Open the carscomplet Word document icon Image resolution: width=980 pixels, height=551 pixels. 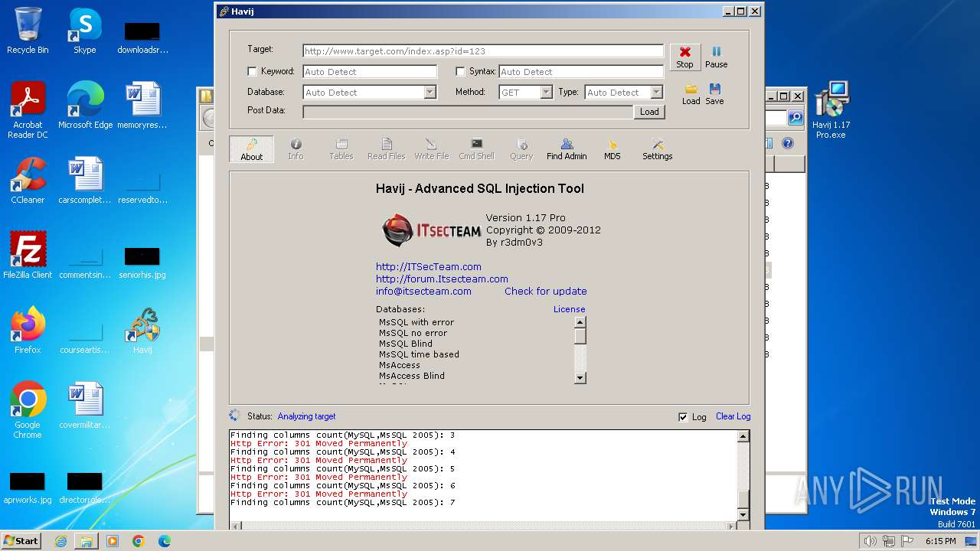[85, 181]
